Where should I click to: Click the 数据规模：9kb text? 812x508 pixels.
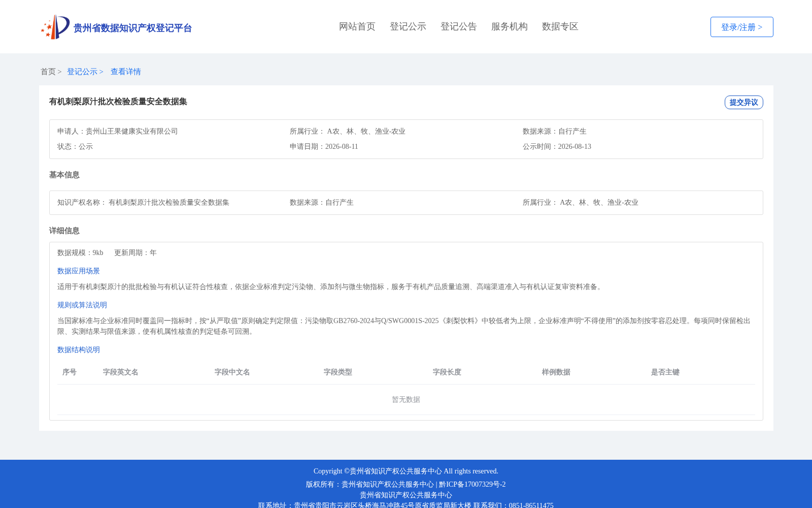(80, 252)
